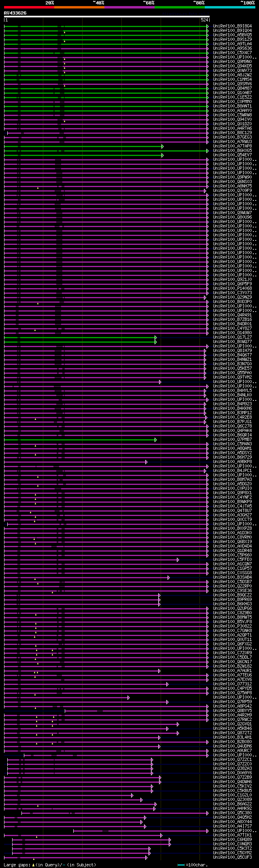259x868 pixels.
Task: Select hit label UniRef100_Q5C380
Action: [232, 813]
